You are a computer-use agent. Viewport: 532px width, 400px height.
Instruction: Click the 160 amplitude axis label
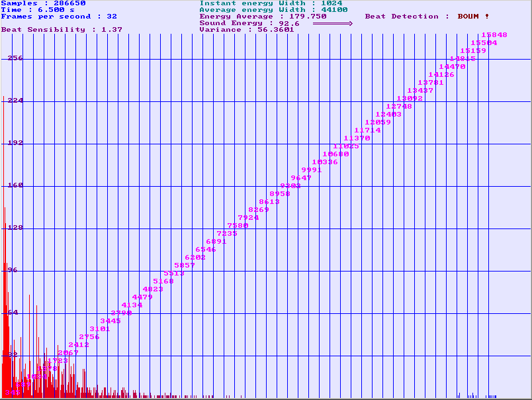16,185
